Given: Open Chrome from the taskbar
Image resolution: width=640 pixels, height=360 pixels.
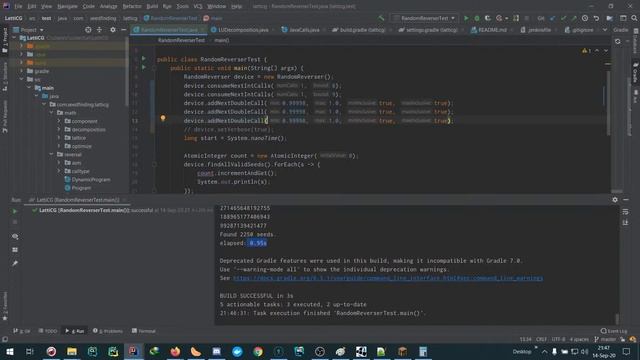Looking at the screenshot, I should click(258, 351).
